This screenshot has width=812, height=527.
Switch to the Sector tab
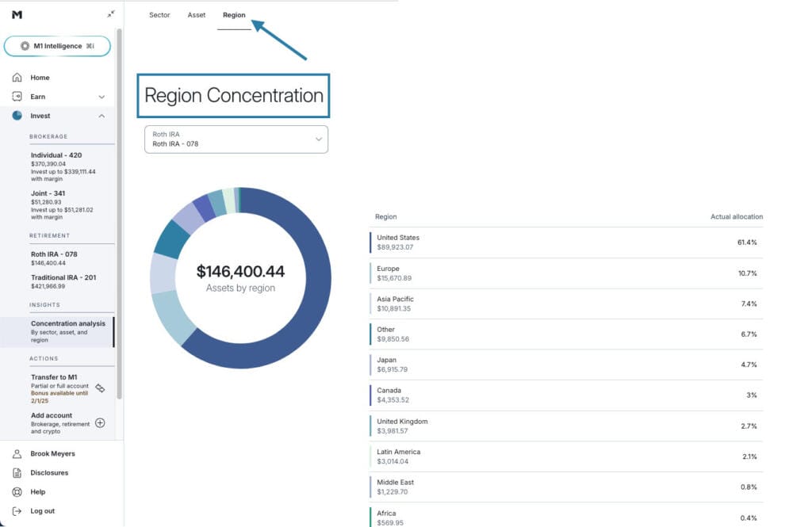[159, 15]
